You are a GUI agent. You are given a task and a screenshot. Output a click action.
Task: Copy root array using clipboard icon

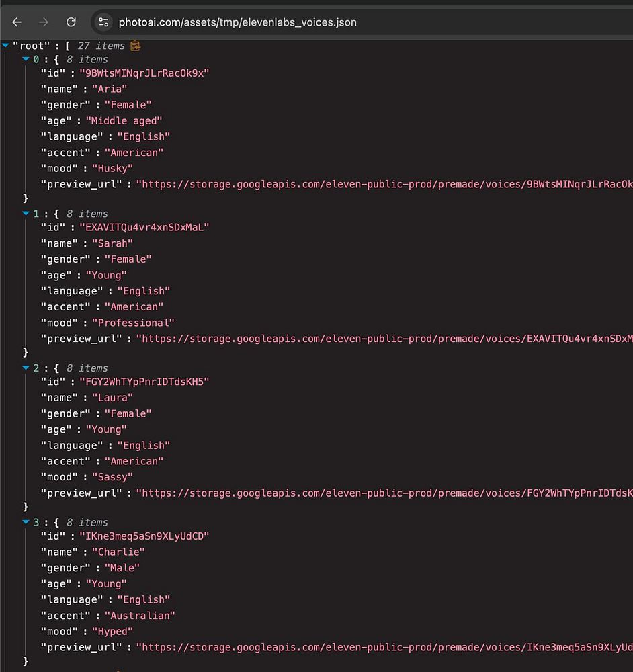(136, 46)
